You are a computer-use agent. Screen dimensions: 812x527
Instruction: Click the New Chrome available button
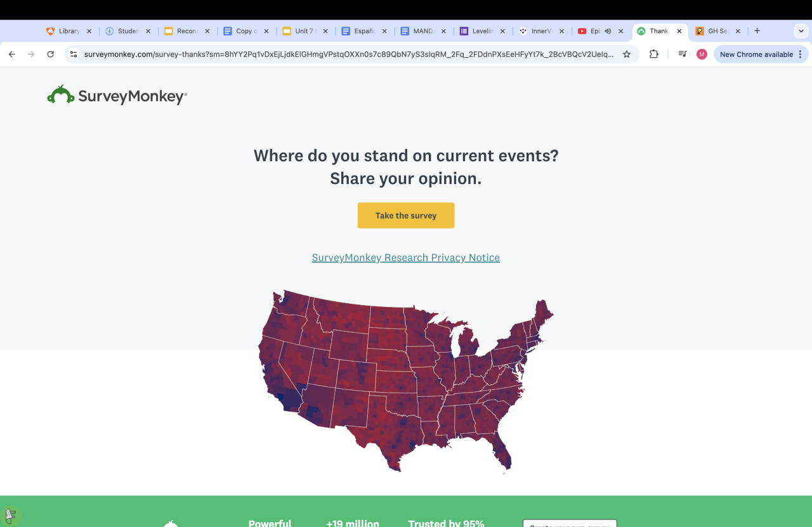click(x=756, y=55)
